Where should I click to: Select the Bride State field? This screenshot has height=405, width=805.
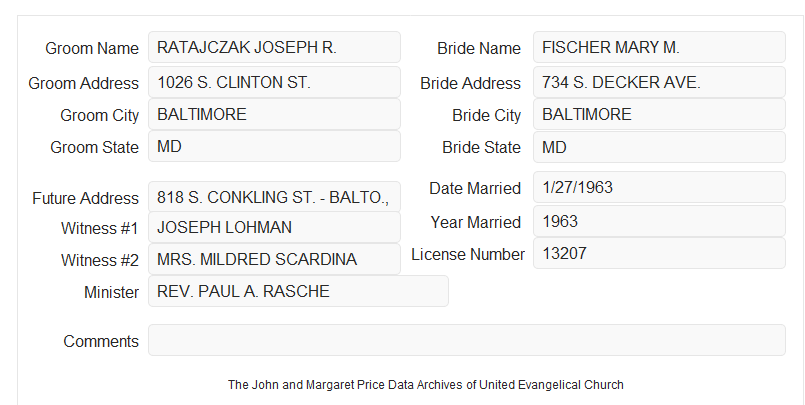click(x=659, y=147)
